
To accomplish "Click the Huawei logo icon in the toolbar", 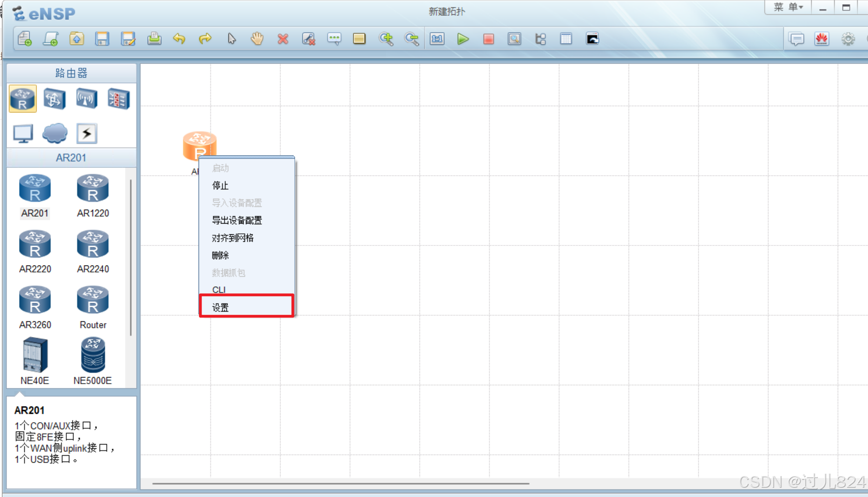I will [x=822, y=39].
